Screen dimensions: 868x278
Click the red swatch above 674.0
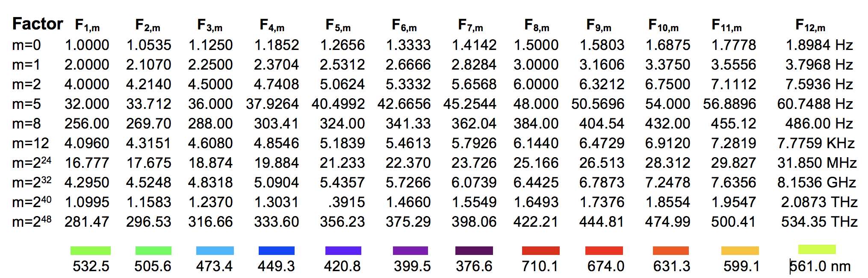pos(604,251)
